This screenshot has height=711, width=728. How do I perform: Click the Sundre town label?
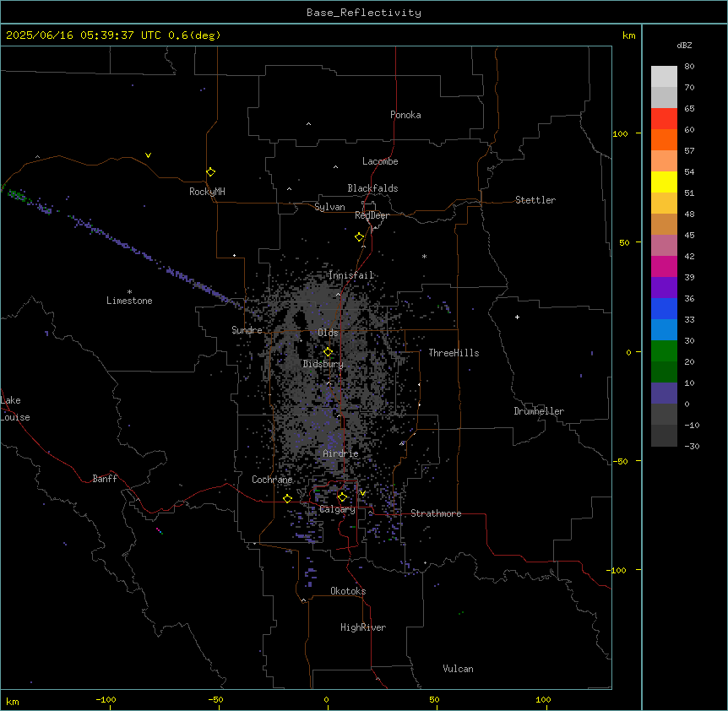[x=247, y=330]
